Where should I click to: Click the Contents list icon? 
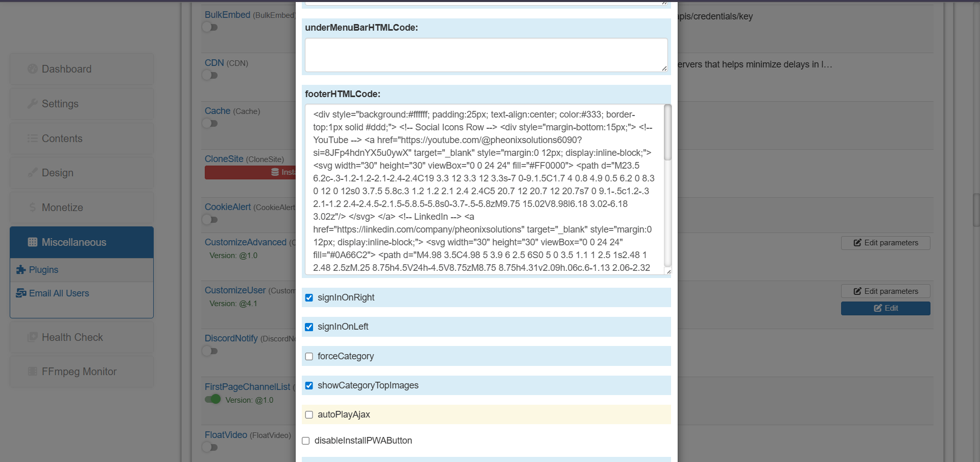(x=33, y=138)
